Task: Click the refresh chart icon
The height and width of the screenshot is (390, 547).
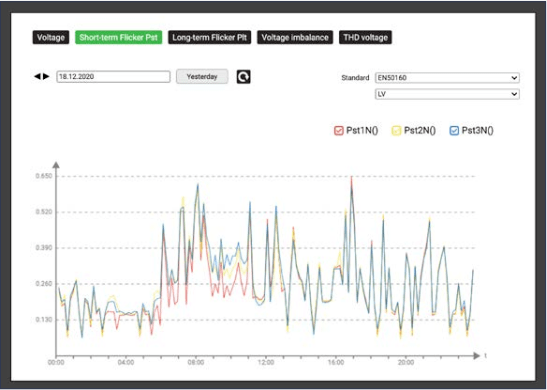Action: pos(243,77)
